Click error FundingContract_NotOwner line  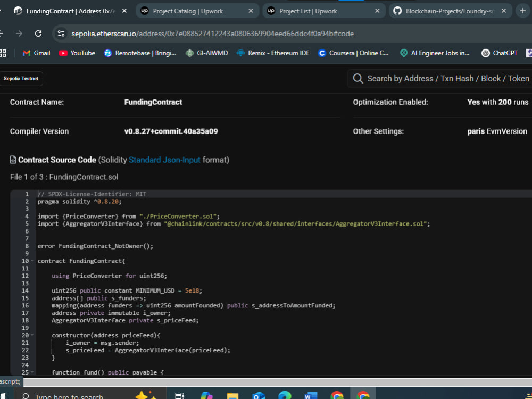pos(95,246)
